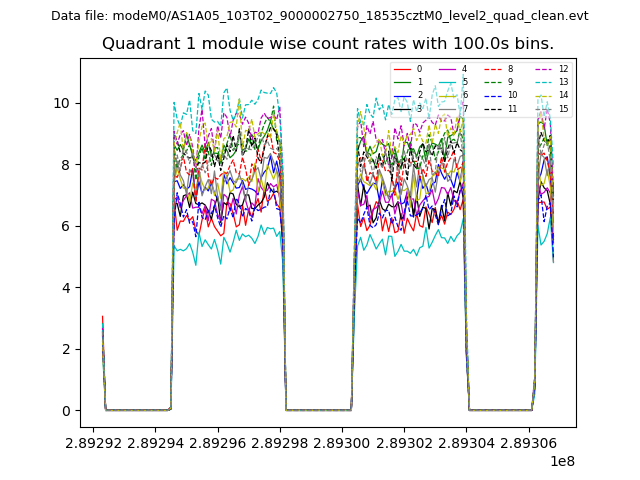Select the red dashed legend line for module 8
640x480 pixels.
pyautogui.click(x=493, y=69)
